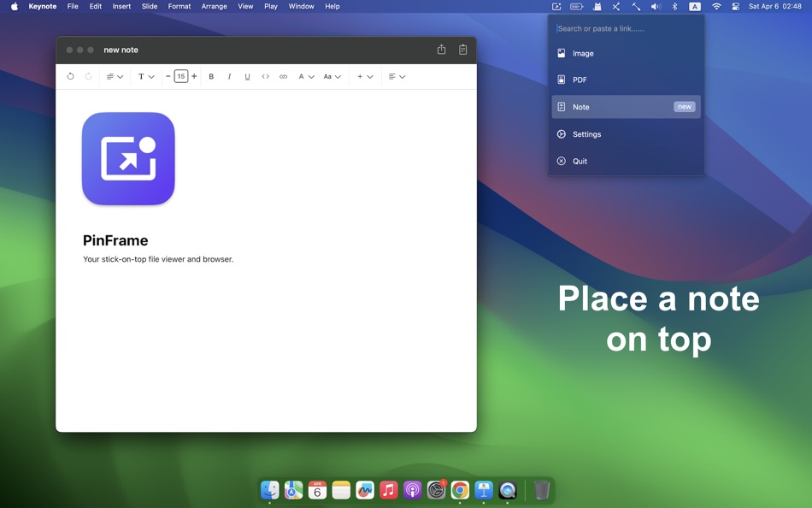Open Freeform from the Dock
Image resolution: width=812 pixels, height=508 pixels.
[365, 490]
